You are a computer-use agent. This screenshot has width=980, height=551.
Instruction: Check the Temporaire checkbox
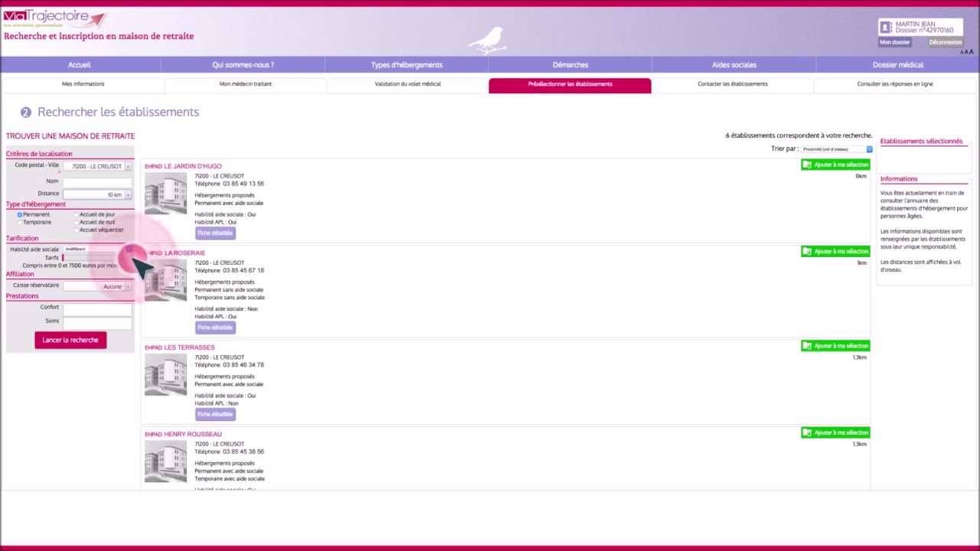pos(20,222)
